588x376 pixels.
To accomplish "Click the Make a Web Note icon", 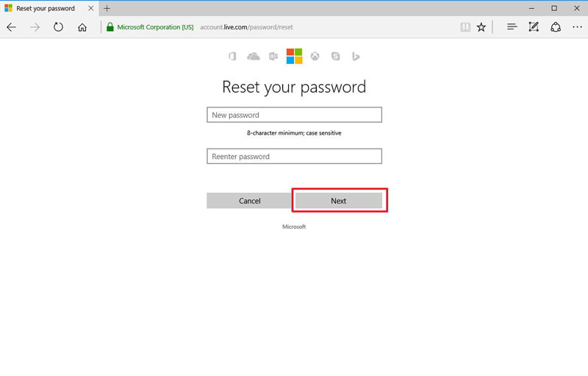I will (534, 27).
